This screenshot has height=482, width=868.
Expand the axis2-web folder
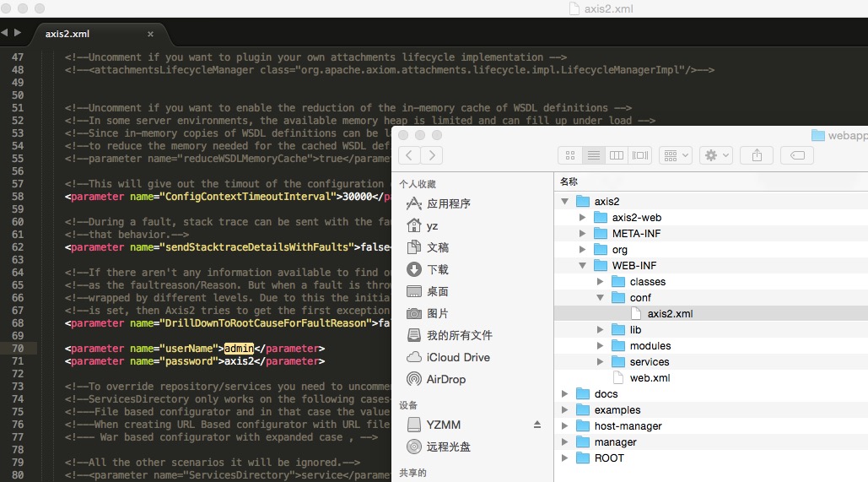(582, 218)
